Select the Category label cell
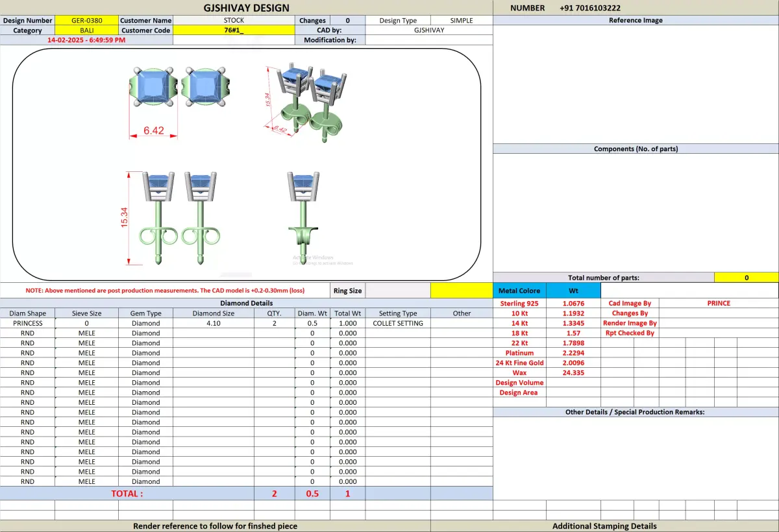 28,30
